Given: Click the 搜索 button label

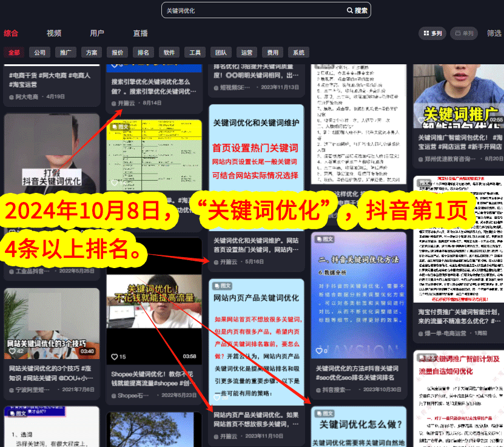Looking at the screenshot, I should (361, 10).
